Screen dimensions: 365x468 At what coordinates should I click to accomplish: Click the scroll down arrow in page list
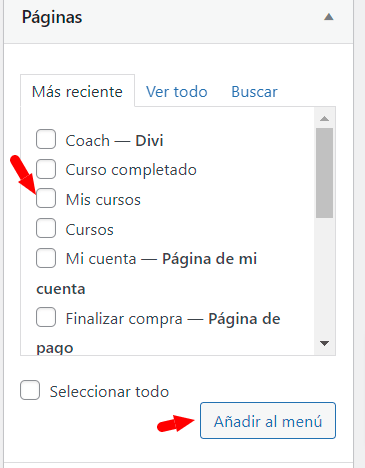pos(324,343)
